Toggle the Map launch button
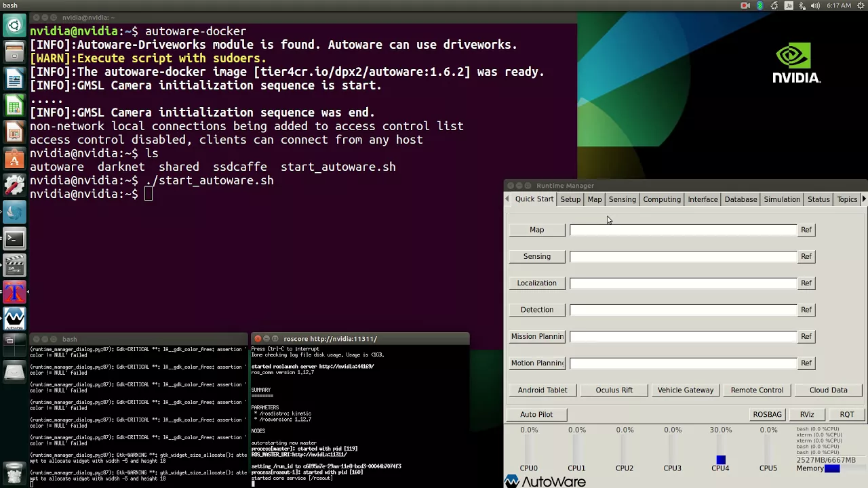The width and height of the screenshot is (868, 488). coord(537,230)
